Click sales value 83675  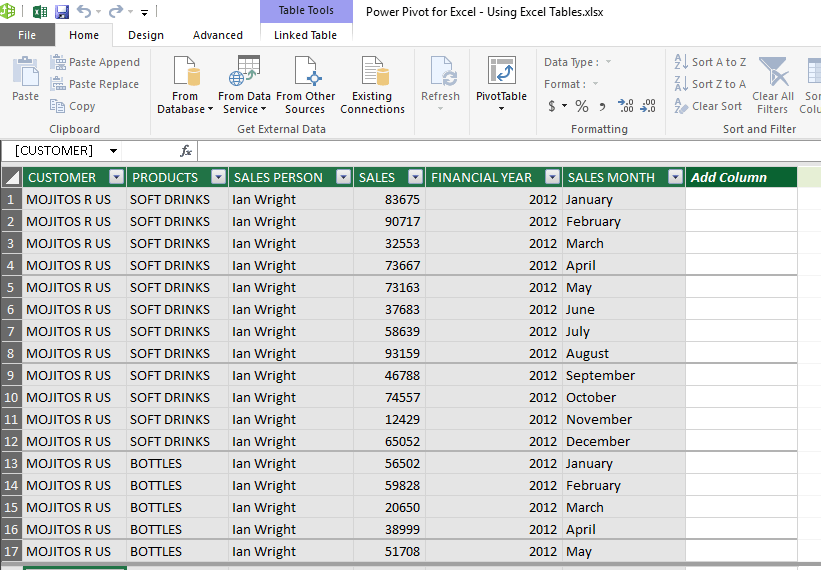(390, 199)
